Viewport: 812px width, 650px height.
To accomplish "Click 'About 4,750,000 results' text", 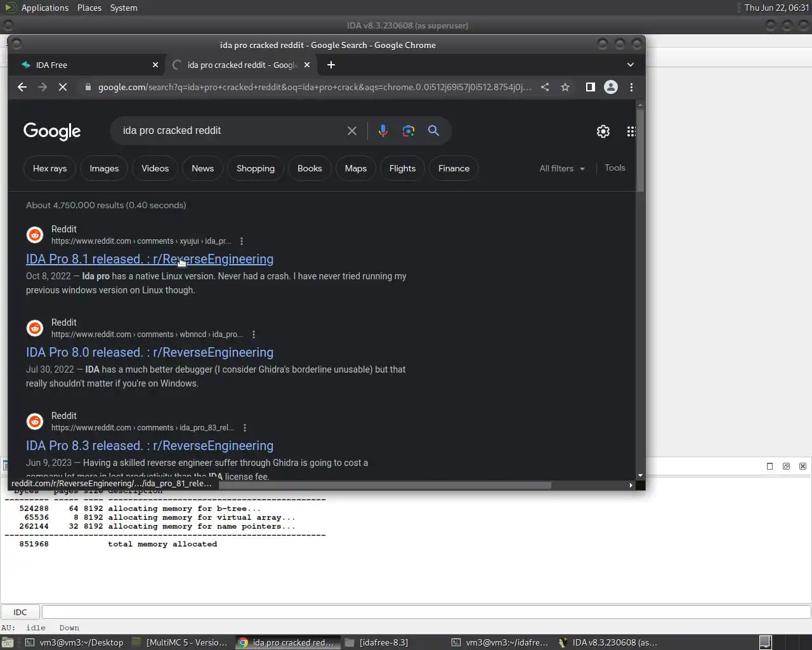I will pos(106,205).
